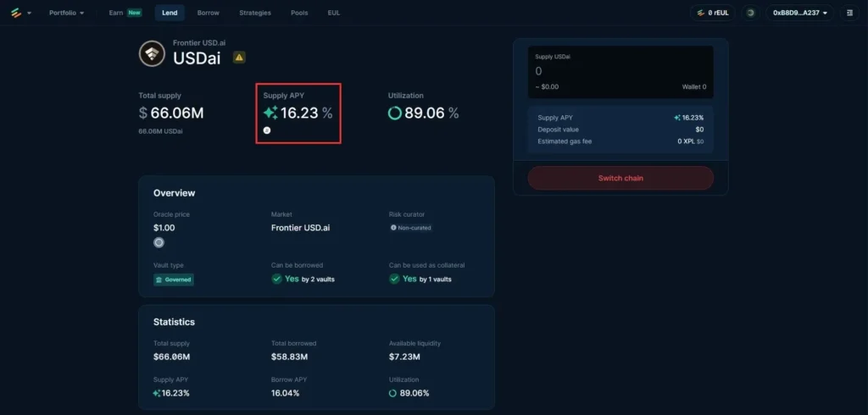
Task: Click the Supply USDai amount input field
Action: pos(620,71)
